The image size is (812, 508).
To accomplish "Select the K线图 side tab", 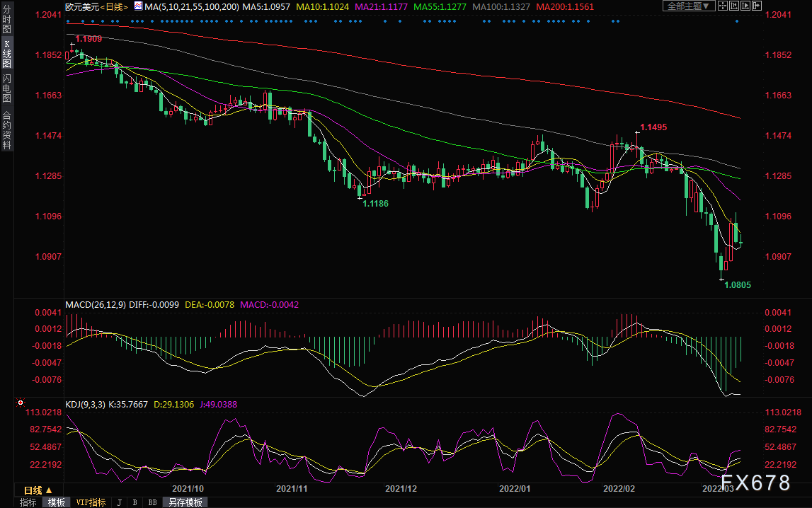I will click(6, 54).
